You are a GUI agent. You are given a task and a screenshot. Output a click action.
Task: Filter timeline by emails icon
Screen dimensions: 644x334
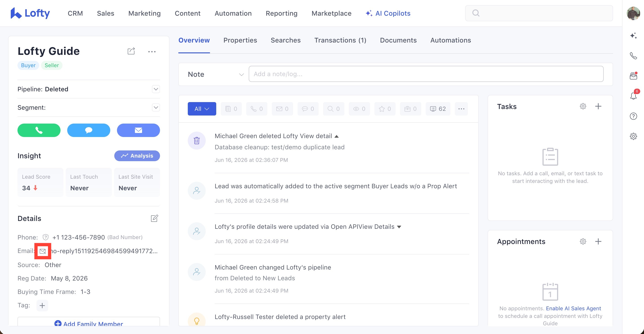pyautogui.click(x=282, y=109)
